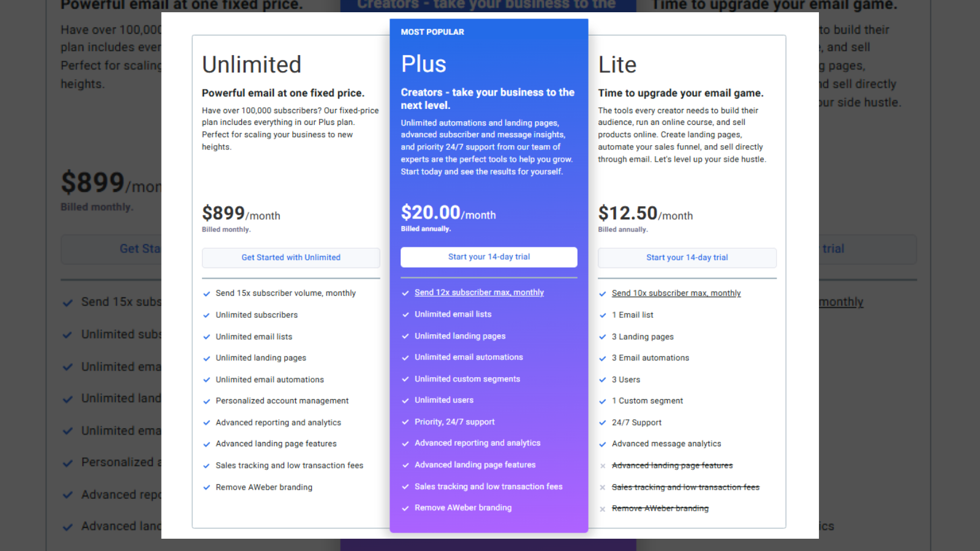Start the Plus plan 14-day trial
The image size is (980, 551).
(489, 257)
